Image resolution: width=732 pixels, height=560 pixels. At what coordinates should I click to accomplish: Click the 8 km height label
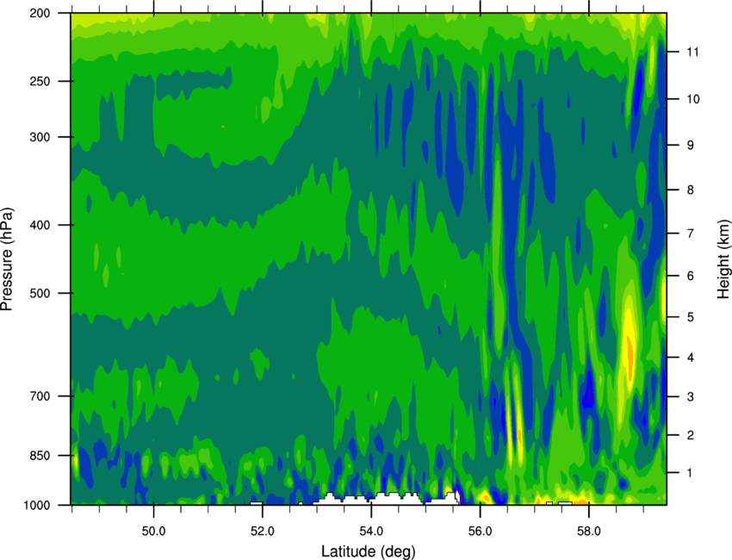coord(690,190)
